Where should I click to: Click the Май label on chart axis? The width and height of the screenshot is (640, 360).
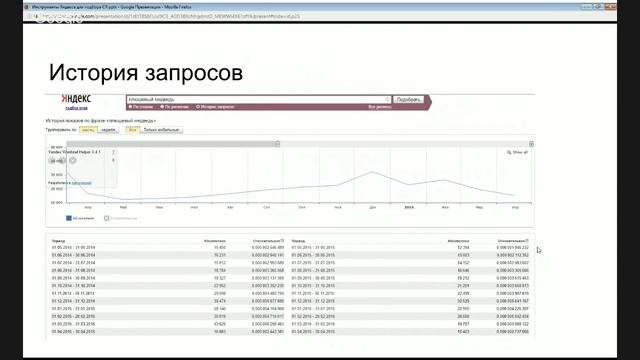point(123,207)
